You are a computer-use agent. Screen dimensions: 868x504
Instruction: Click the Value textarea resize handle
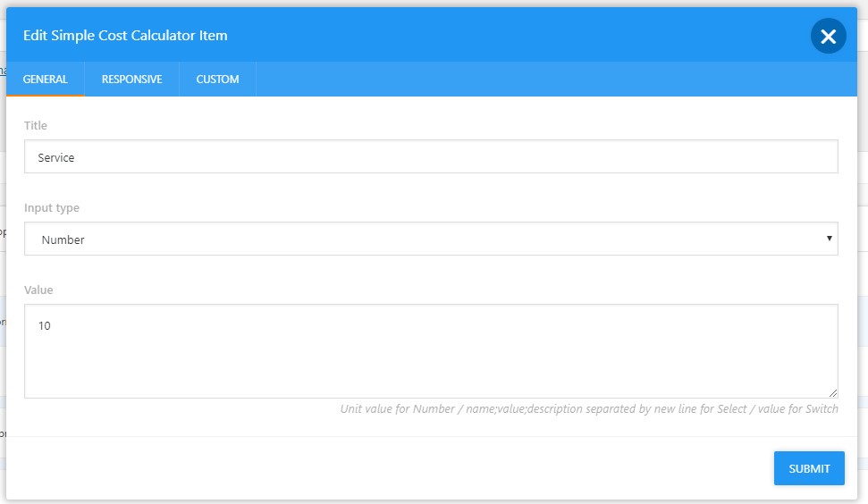(833, 393)
